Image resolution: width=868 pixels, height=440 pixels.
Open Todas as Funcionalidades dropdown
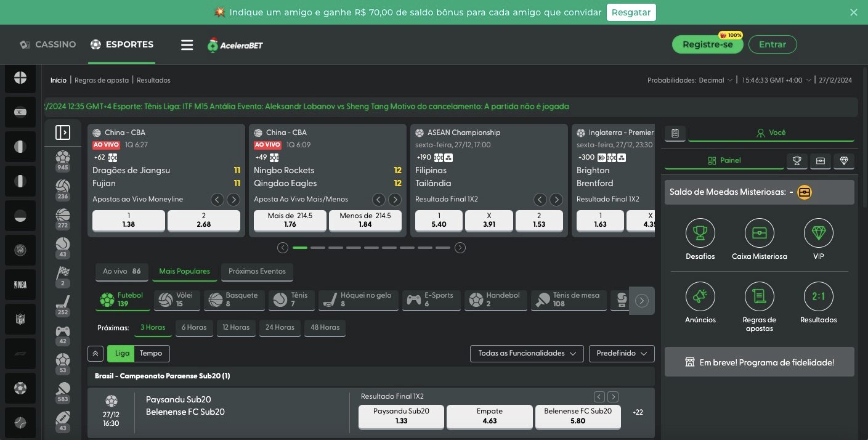click(x=527, y=354)
